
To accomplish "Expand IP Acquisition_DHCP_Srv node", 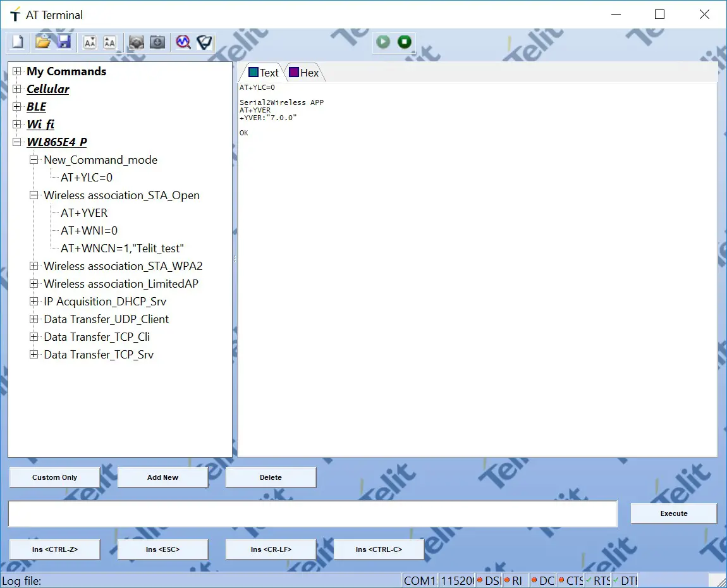I will click(34, 302).
